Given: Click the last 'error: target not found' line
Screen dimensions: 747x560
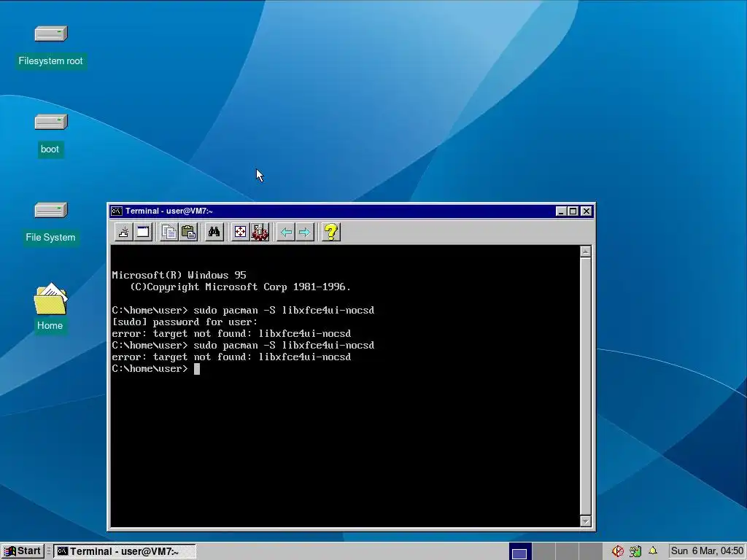Looking at the screenshot, I should (231, 357).
